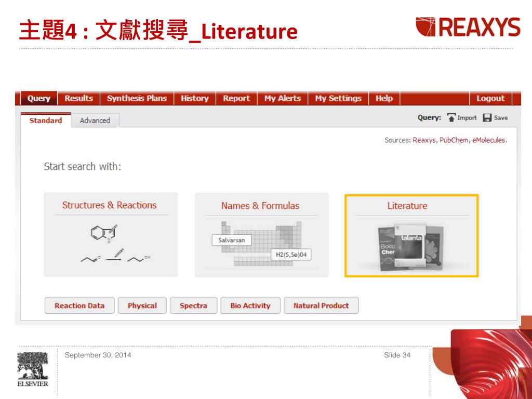The width and height of the screenshot is (532, 399).
Task: Click the "Start search with:" text
Action: (x=83, y=167)
